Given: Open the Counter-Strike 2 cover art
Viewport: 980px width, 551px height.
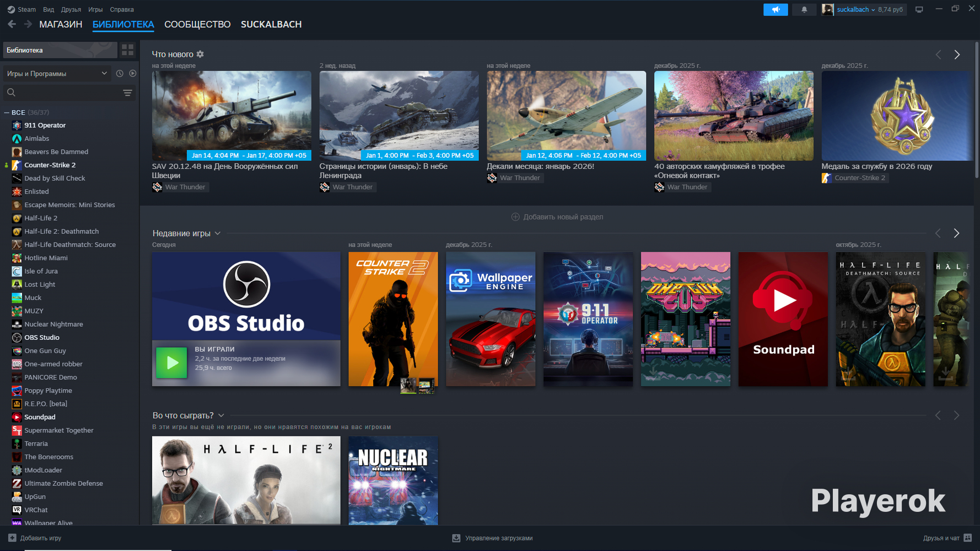Looking at the screenshot, I should tap(393, 319).
